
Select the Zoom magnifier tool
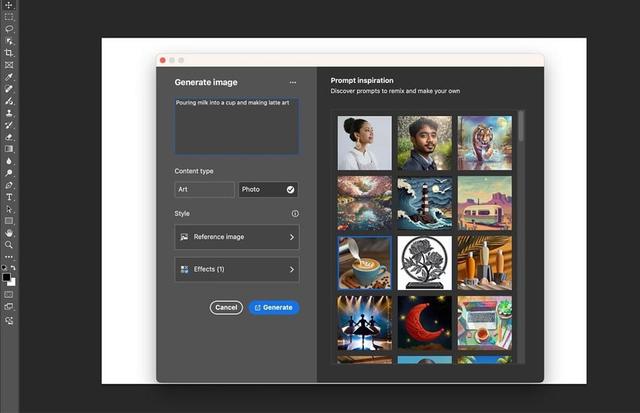pos(9,245)
